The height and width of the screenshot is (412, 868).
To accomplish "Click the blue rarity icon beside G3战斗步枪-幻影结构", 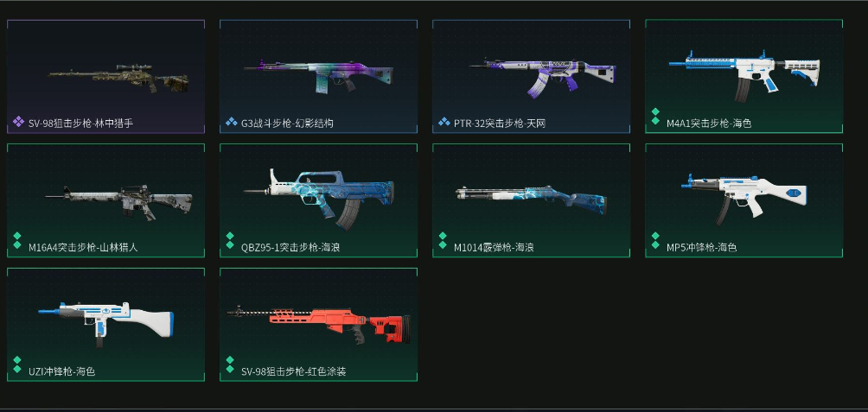I will tap(231, 121).
